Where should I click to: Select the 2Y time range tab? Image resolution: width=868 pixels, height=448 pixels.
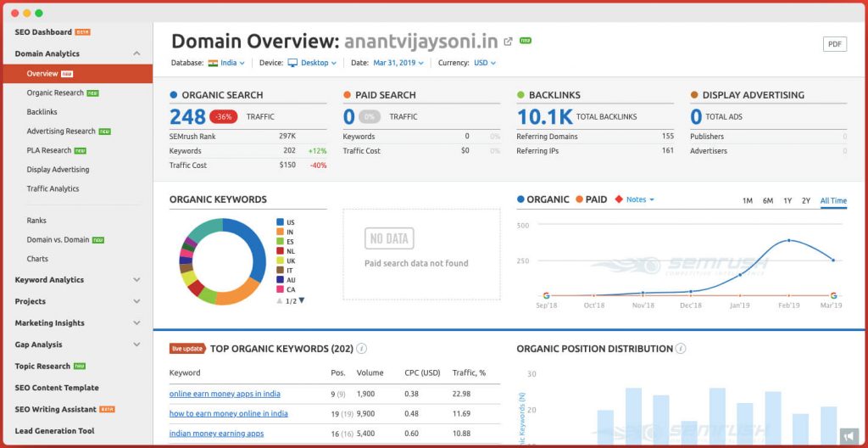[806, 201]
